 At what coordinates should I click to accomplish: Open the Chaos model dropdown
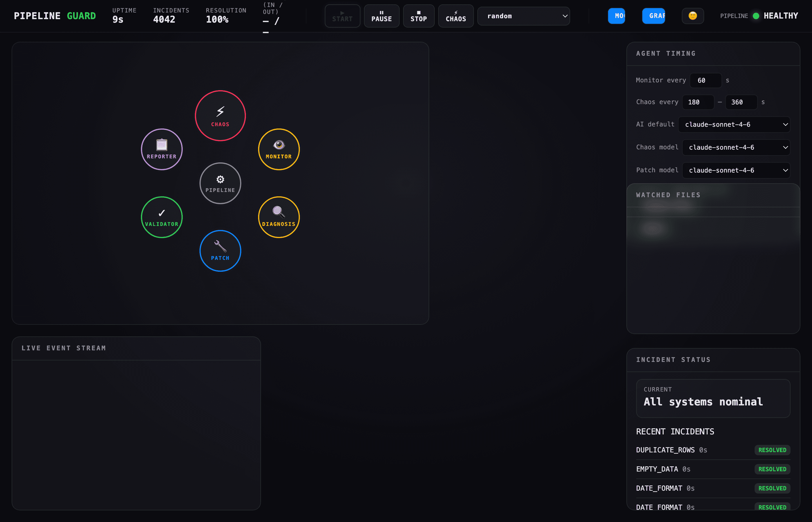click(736, 147)
